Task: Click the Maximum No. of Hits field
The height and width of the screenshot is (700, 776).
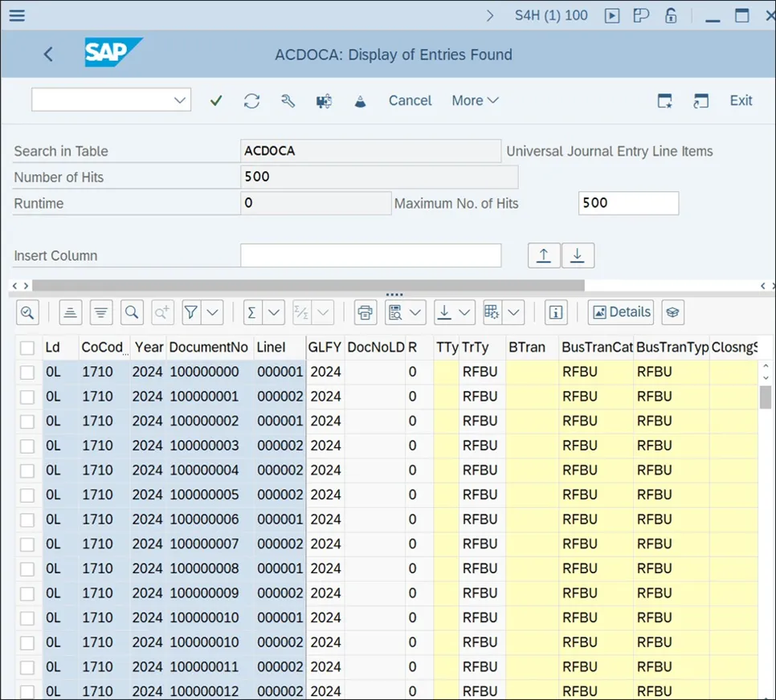Action: pos(628,203)
